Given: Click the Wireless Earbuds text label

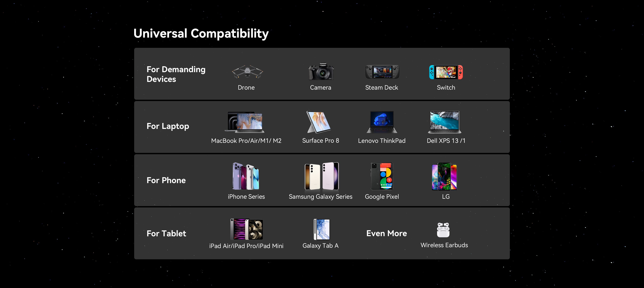Looking at the screenshot, I should [444, 245].
